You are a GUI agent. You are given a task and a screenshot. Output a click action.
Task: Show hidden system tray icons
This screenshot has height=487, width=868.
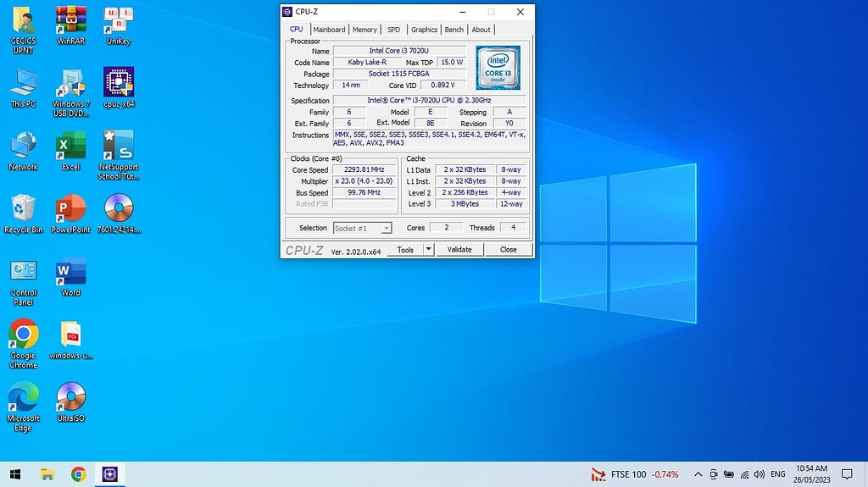[x=698, y=474]
